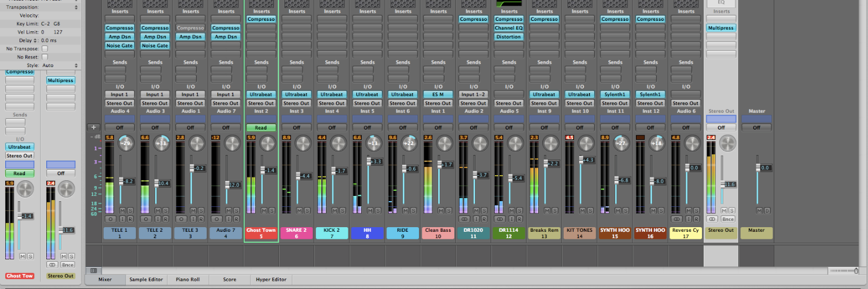Mute the KICK 2 channel
The width and height of the screenshot is (868, 289).
[335, 210]
